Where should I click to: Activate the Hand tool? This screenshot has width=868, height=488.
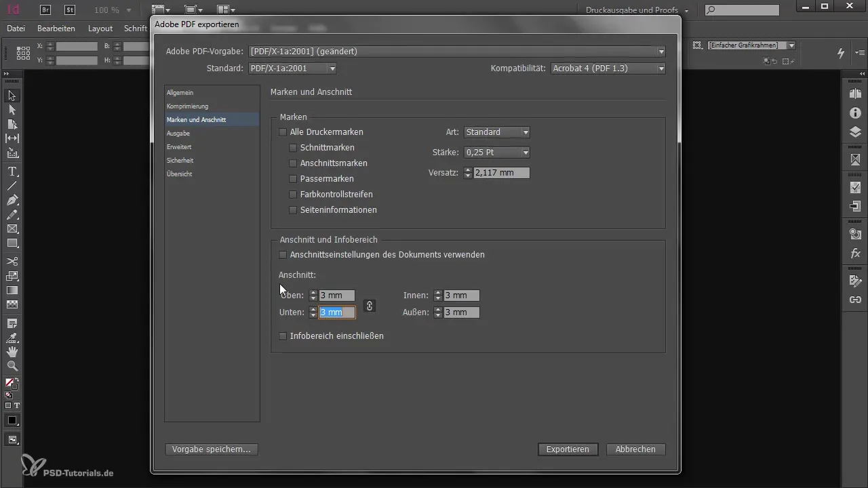(12, 352)
